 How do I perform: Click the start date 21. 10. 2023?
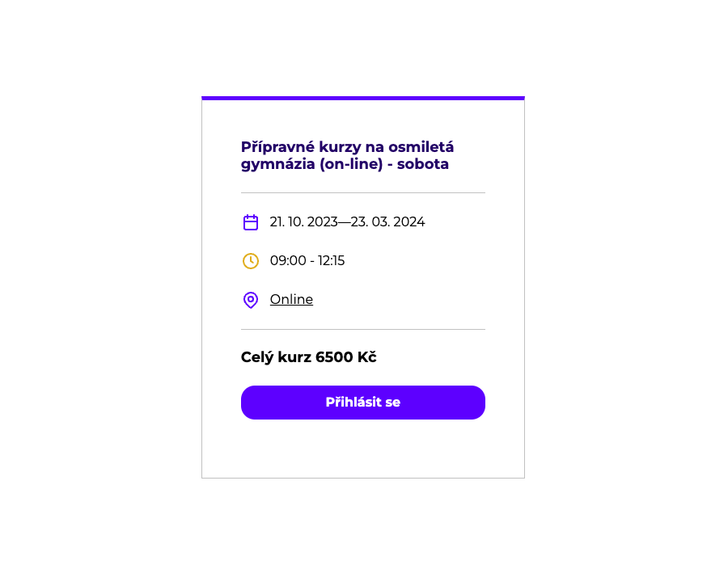pos(303,221)
